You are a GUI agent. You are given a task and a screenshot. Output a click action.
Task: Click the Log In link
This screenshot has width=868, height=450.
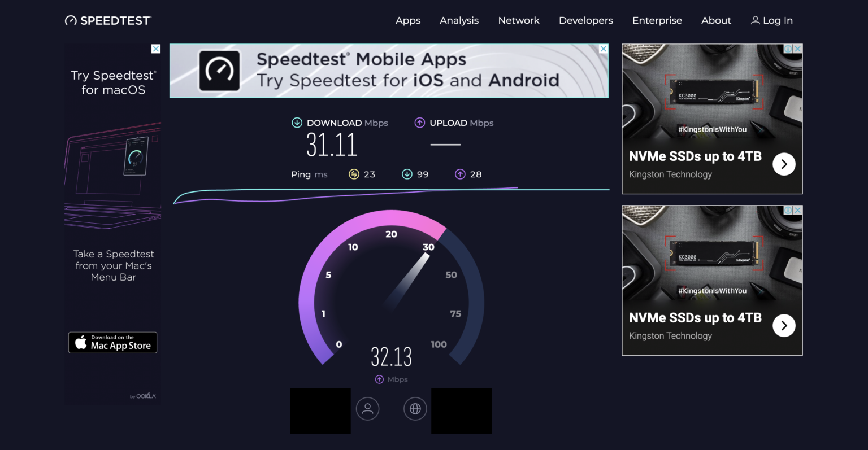click(778, 20)
